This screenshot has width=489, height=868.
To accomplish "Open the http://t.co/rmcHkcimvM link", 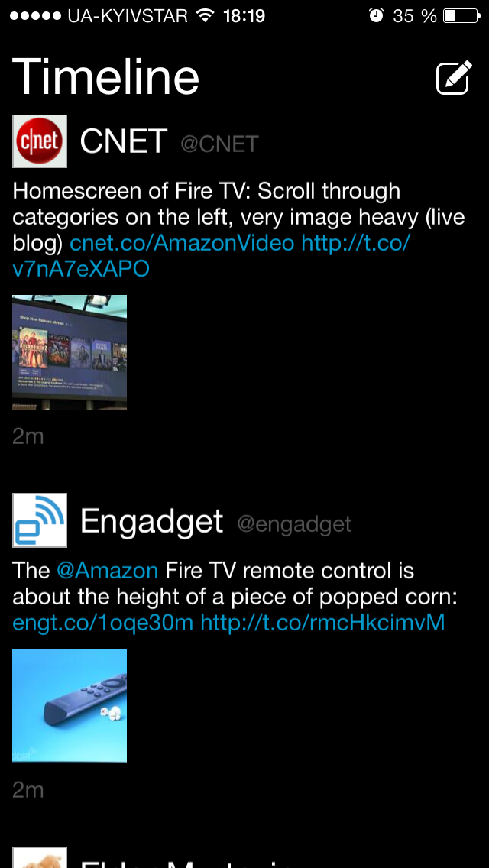I will (x=323, y=623).
